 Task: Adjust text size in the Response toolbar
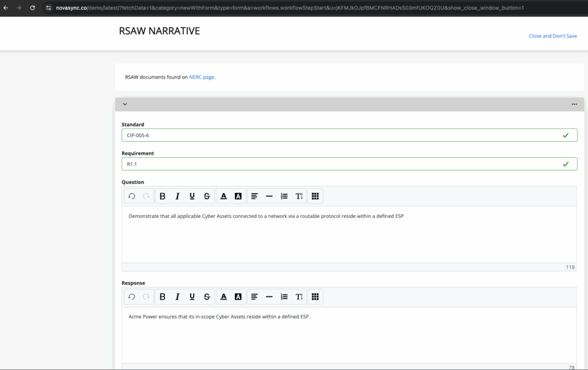(299, 297)
